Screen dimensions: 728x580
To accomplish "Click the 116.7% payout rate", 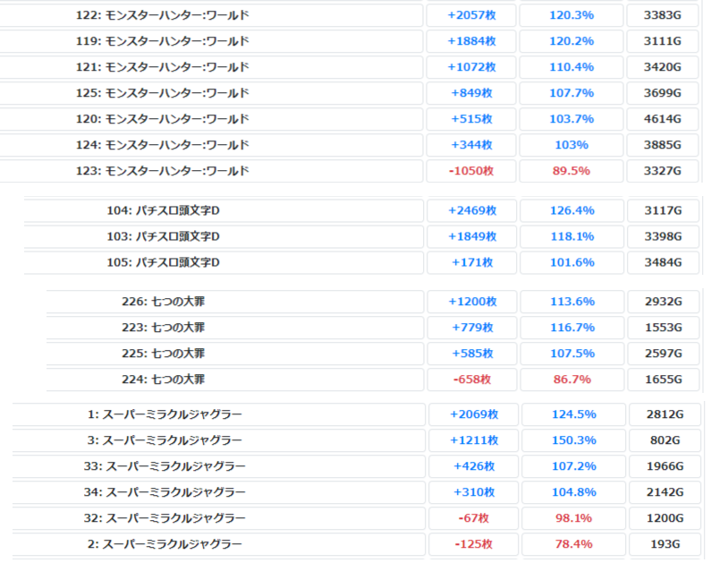I will 572,328.
